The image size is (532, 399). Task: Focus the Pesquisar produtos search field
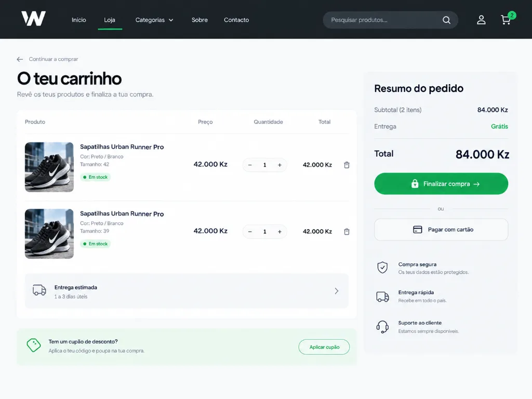click(x=390, y=20)
